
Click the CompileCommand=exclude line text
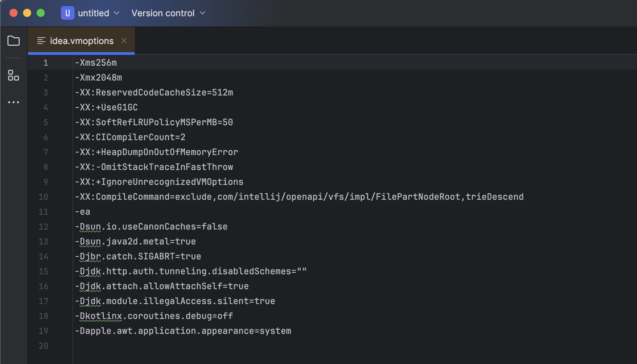(x=299, y=197)
